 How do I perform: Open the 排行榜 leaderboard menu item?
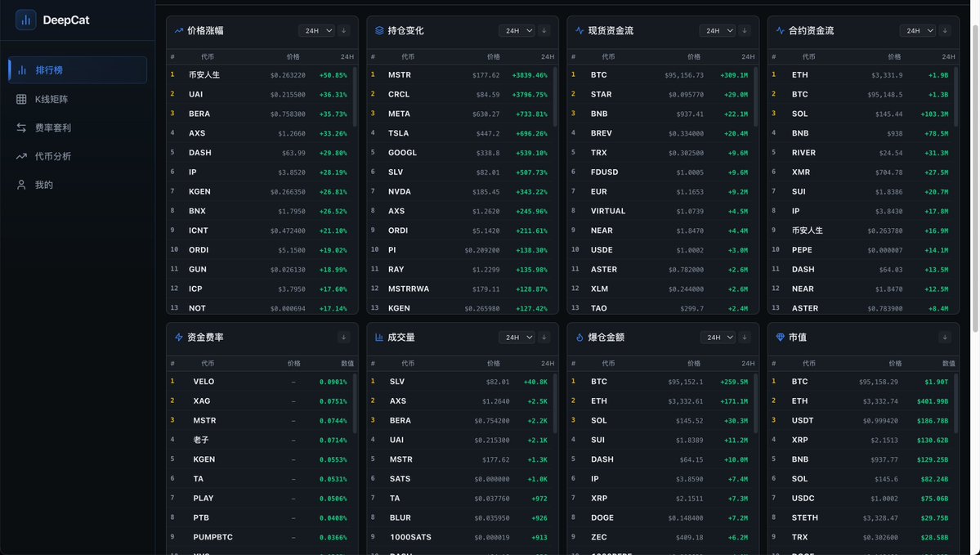pos(78,70)
